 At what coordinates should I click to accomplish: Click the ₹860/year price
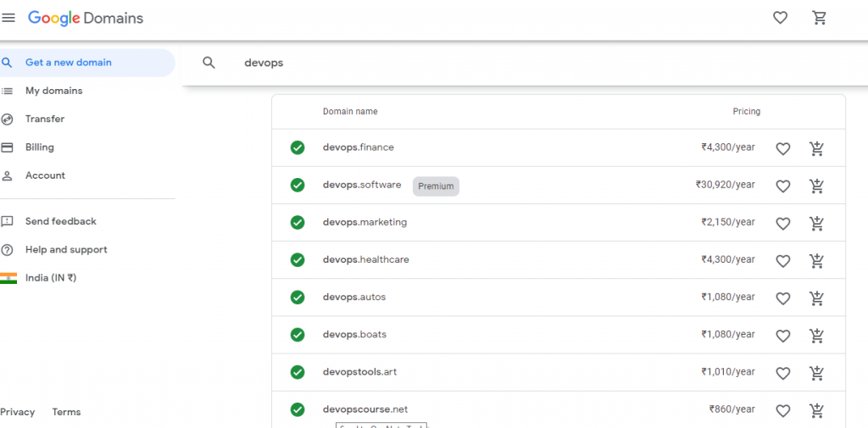point(732,409)
